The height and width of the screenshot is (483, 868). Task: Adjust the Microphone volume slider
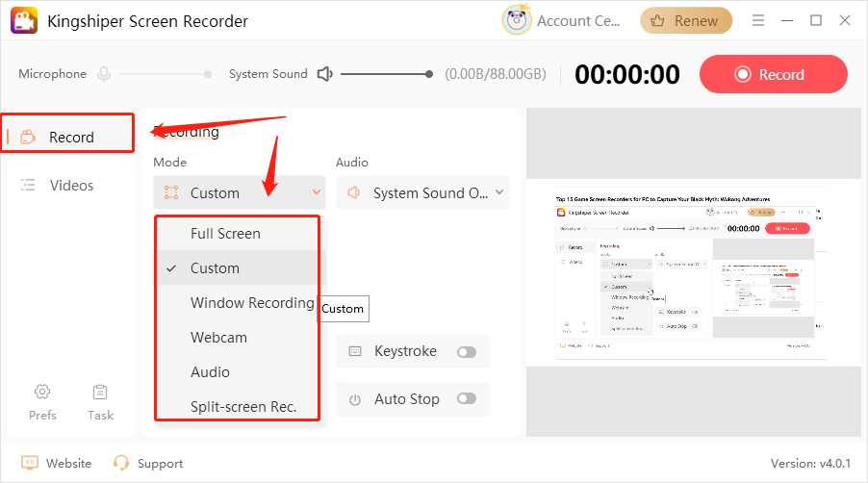(165, 74)
